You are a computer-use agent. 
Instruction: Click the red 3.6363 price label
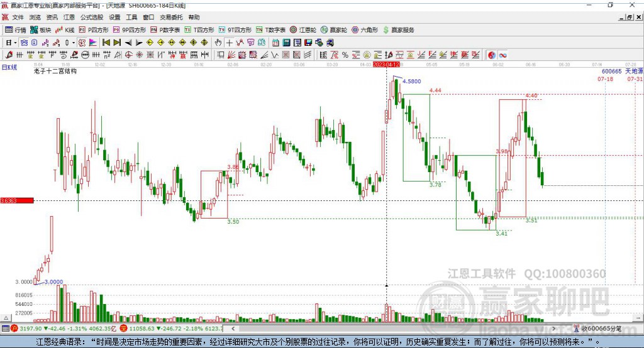click(17, 200)
